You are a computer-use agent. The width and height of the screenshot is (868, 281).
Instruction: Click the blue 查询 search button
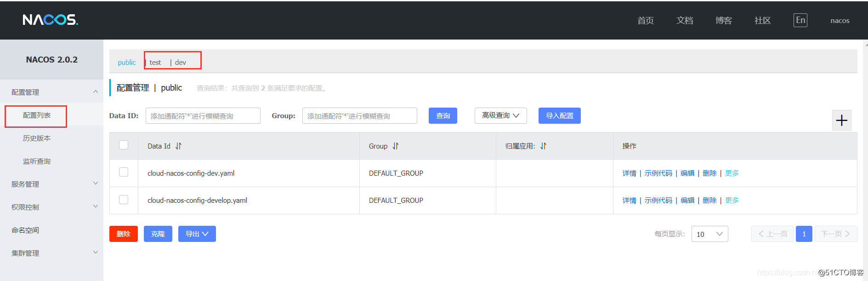point(443,116)
